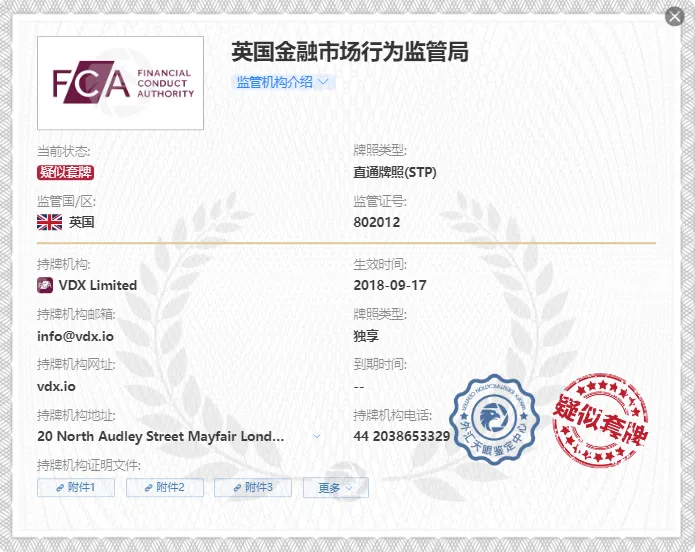Open attachment 附件2
Viewport: 695px width, 552px height.
165,488
